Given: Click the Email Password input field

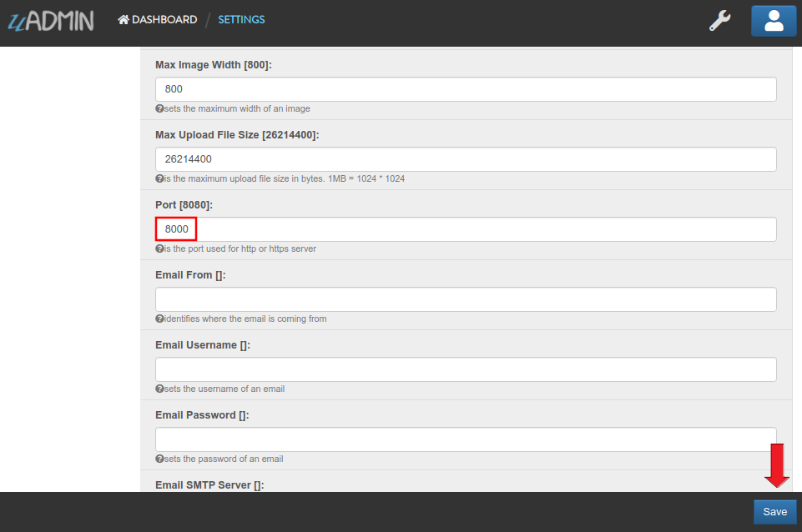Looking at the screenshot, I should [x=466, y=439].
